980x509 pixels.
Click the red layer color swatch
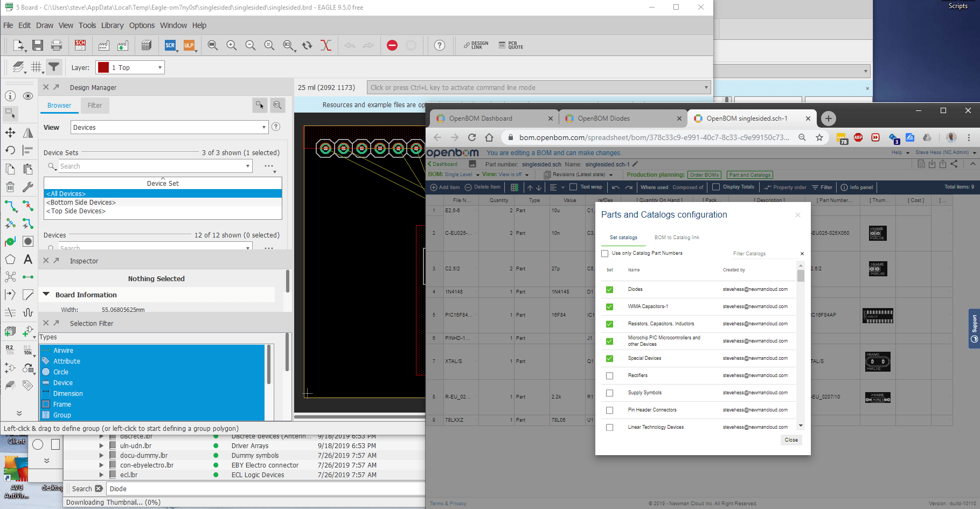(103, 67)
